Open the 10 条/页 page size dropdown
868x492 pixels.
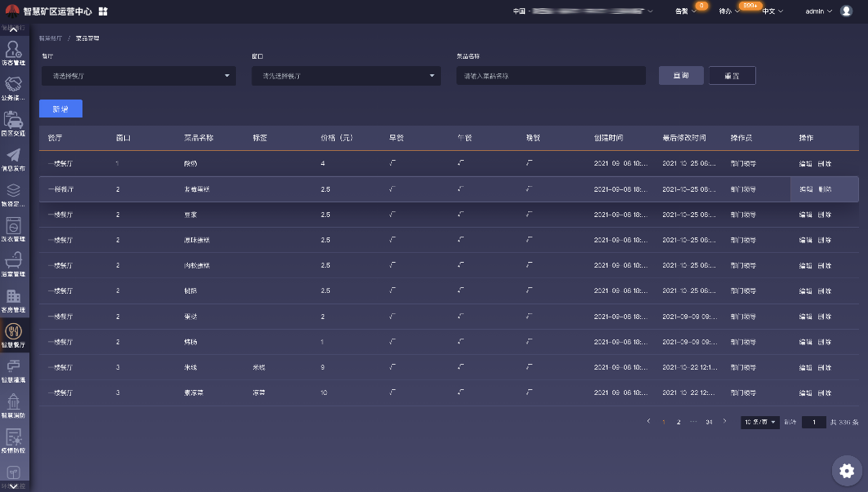759,423
